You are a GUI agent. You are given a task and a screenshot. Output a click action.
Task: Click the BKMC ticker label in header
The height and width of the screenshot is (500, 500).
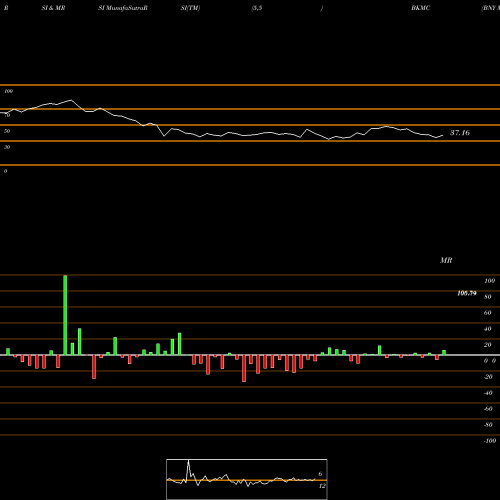(420, 8)
